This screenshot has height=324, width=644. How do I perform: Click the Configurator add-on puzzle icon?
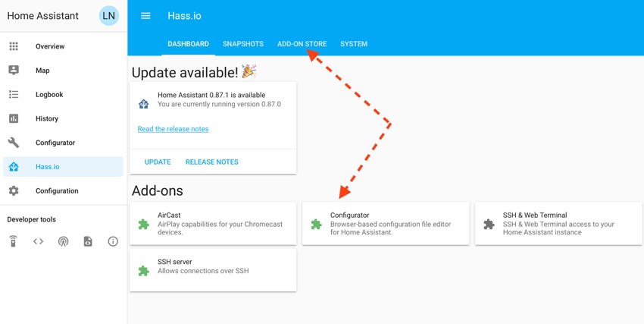(x=316, y=224)
